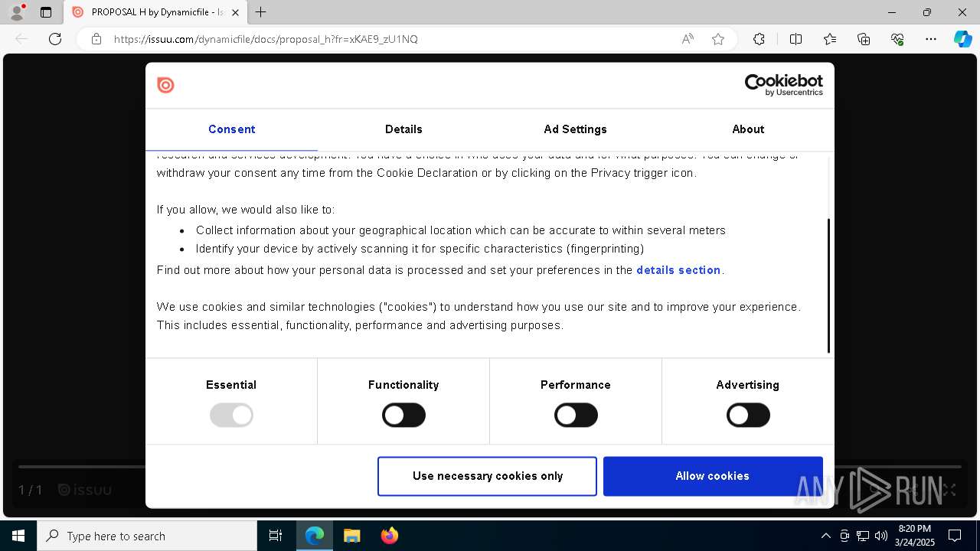Click the consent text scrollbar
980x551 pixels.
[x=828, y=285]
